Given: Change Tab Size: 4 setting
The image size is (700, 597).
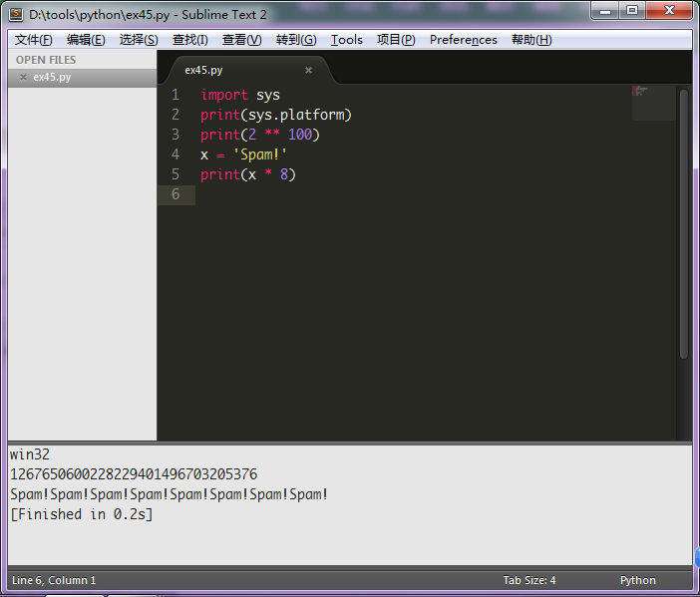Looking at the screenshot, I should (x=529, y=580).
